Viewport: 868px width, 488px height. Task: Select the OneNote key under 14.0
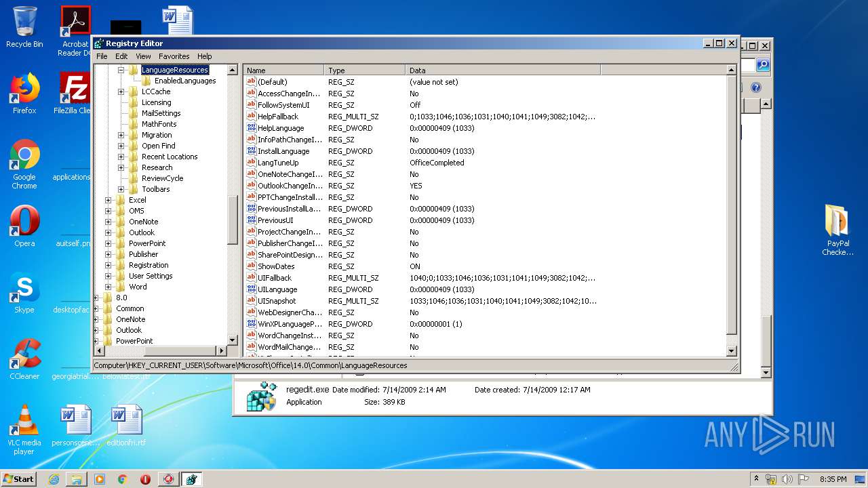pyautogui.click(x=143, y=222)
